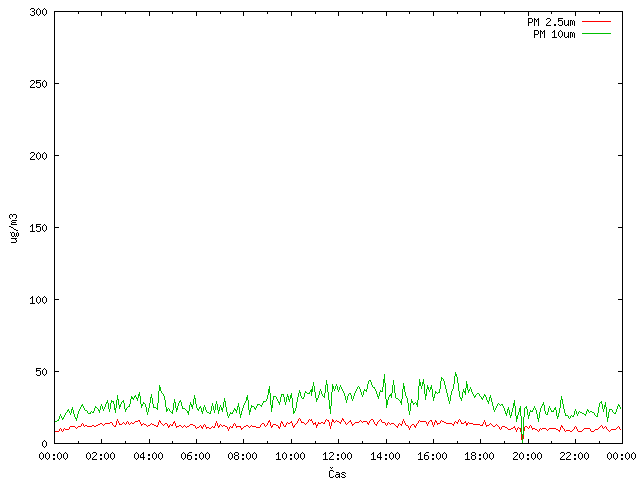Click the red legend line sample
Viewport: 640px width, 480px height.
(596, 22)
